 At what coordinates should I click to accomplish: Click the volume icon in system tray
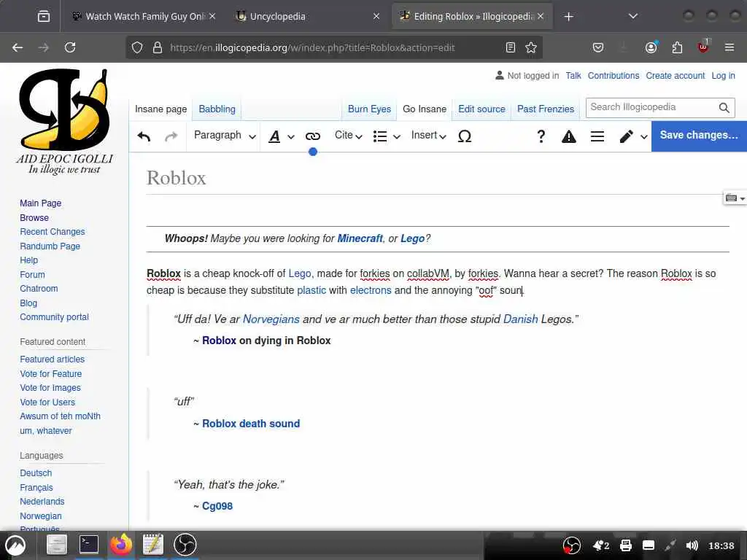point(692,545)
